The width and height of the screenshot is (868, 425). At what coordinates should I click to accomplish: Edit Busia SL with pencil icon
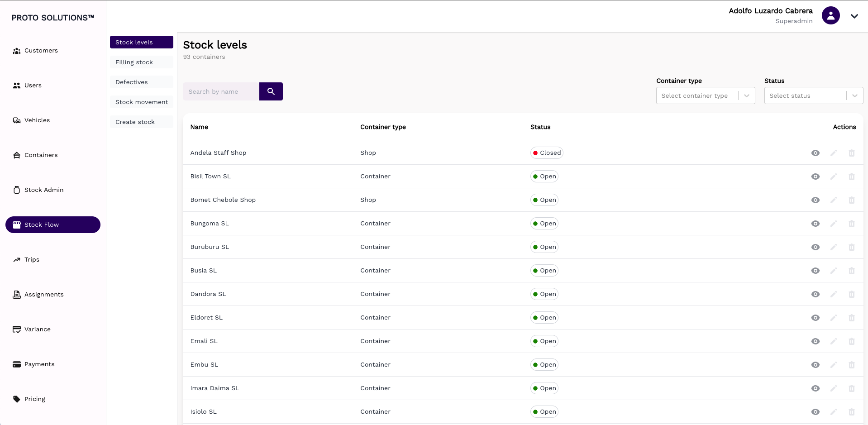coord(834,271)
